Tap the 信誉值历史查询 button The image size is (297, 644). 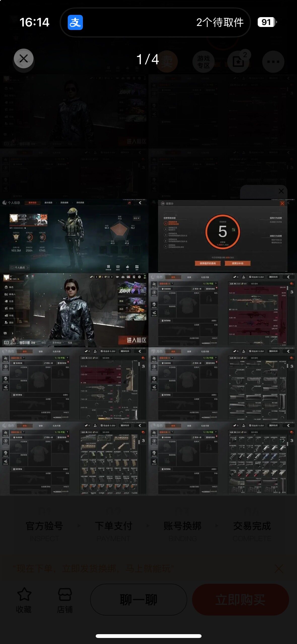pyautogui.click(x=208, y=263)
